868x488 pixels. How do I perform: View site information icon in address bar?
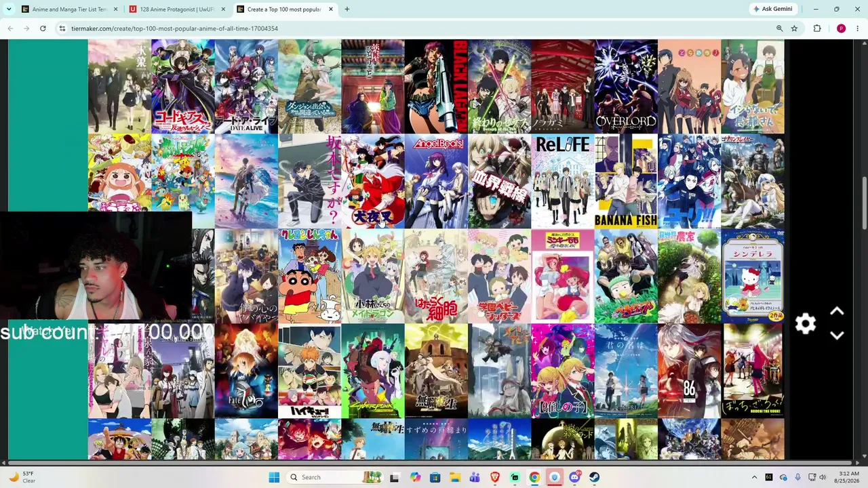[62, 28]
